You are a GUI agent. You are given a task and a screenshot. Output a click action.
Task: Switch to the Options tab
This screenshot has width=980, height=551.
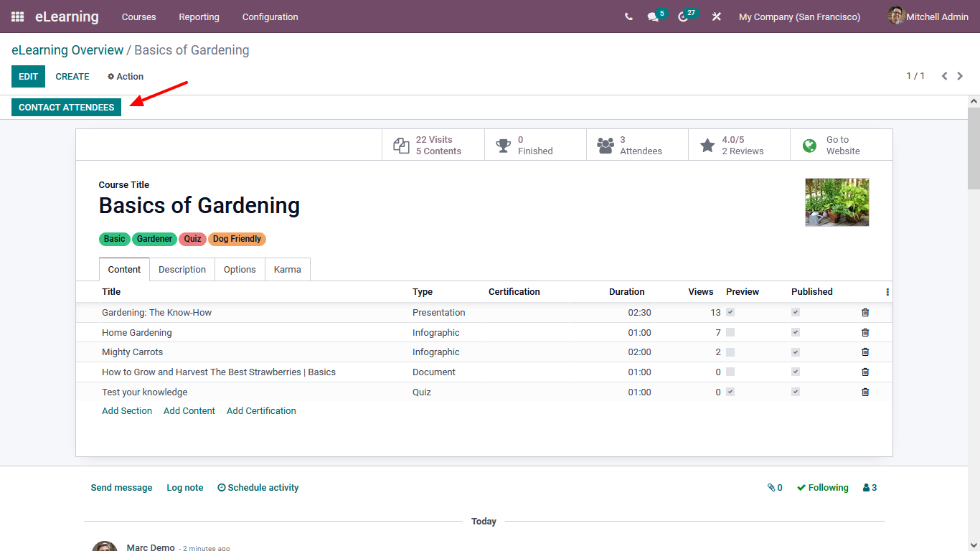(x=240, y=270)
